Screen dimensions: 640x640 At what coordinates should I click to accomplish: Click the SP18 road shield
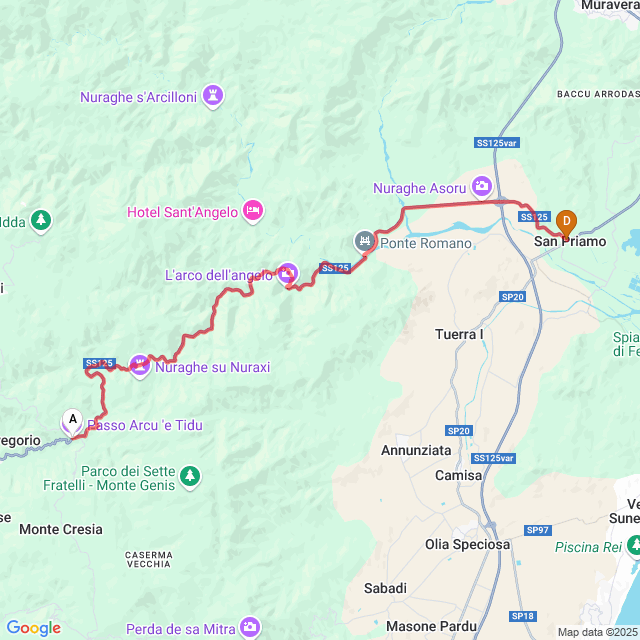point(523,616)
